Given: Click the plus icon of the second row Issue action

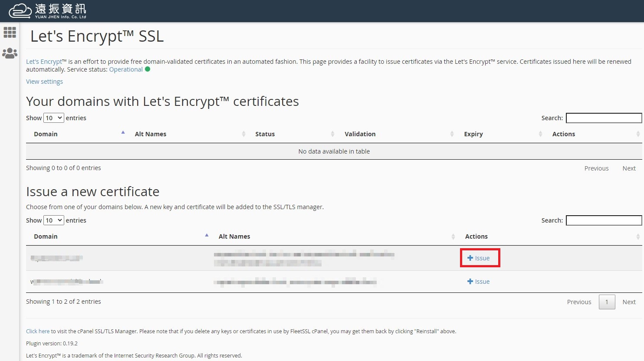Looking at the screenshot, I should [x=470, y=282].
